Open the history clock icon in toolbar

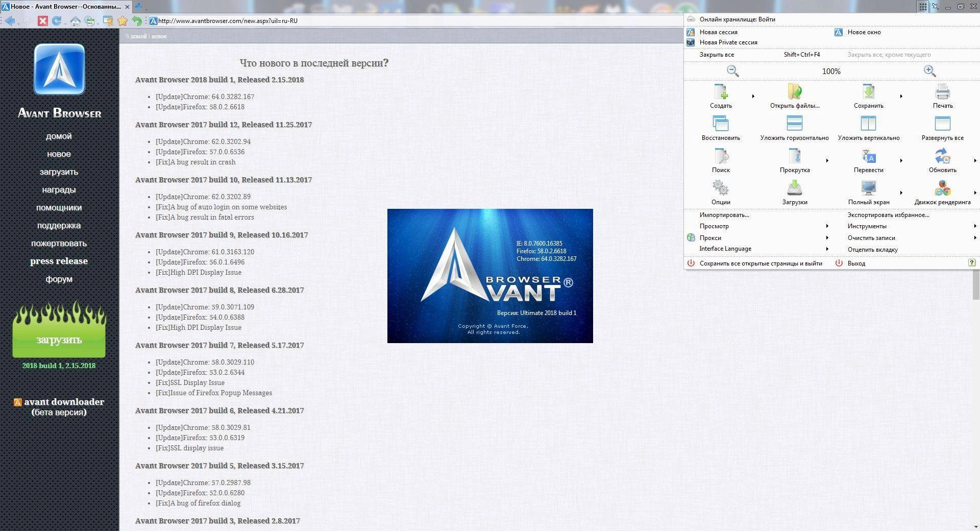(x=90, y=21)
